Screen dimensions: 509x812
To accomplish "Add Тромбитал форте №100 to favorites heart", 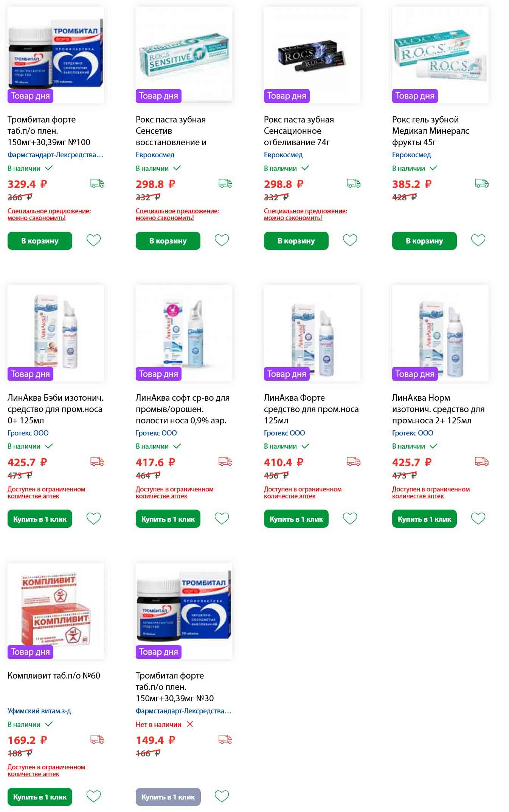I will [x=93, y=240].
